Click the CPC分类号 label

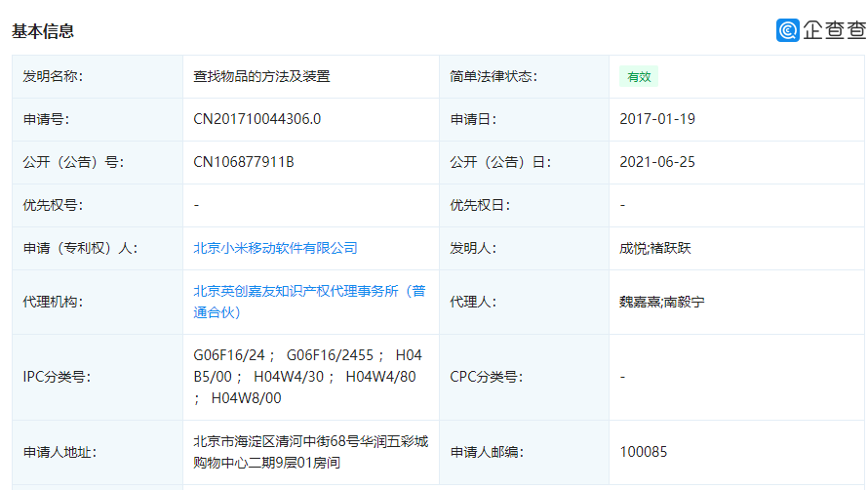(486, 377)
